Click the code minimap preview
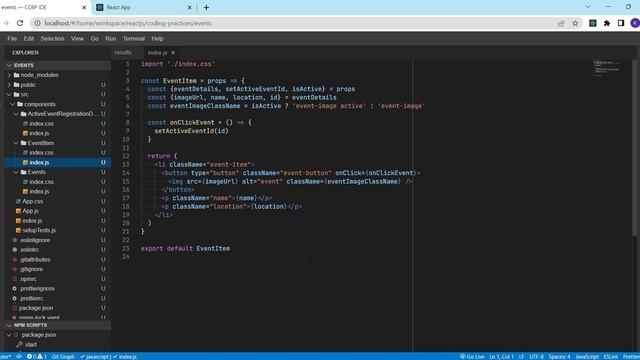This screenshot has width=640, height=360. tap(607, 68)
